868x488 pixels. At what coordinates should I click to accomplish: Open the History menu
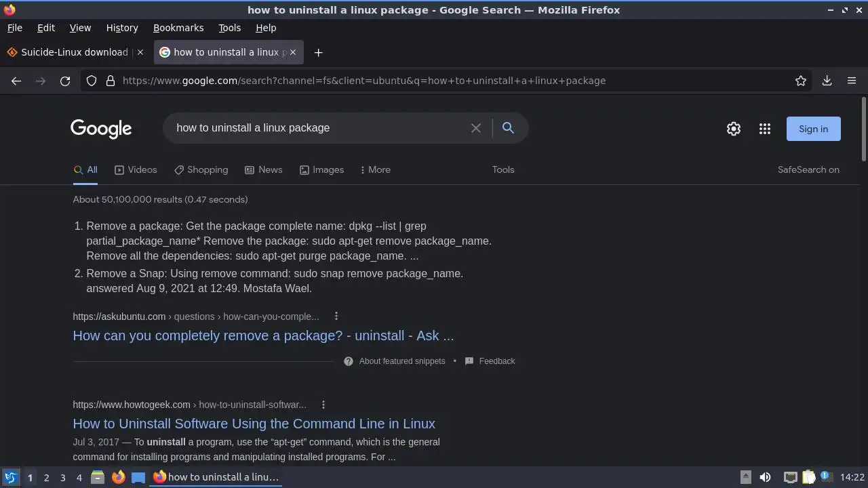[x=122, y=28]
